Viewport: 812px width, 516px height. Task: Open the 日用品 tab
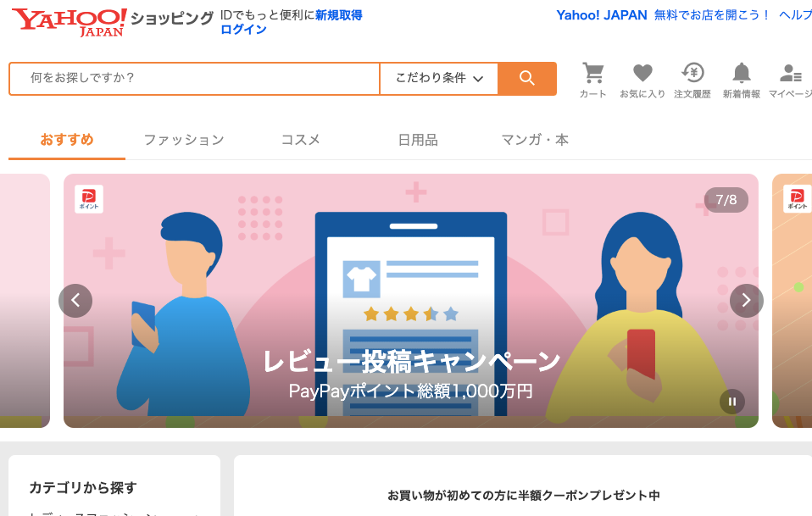coord(418,140)
